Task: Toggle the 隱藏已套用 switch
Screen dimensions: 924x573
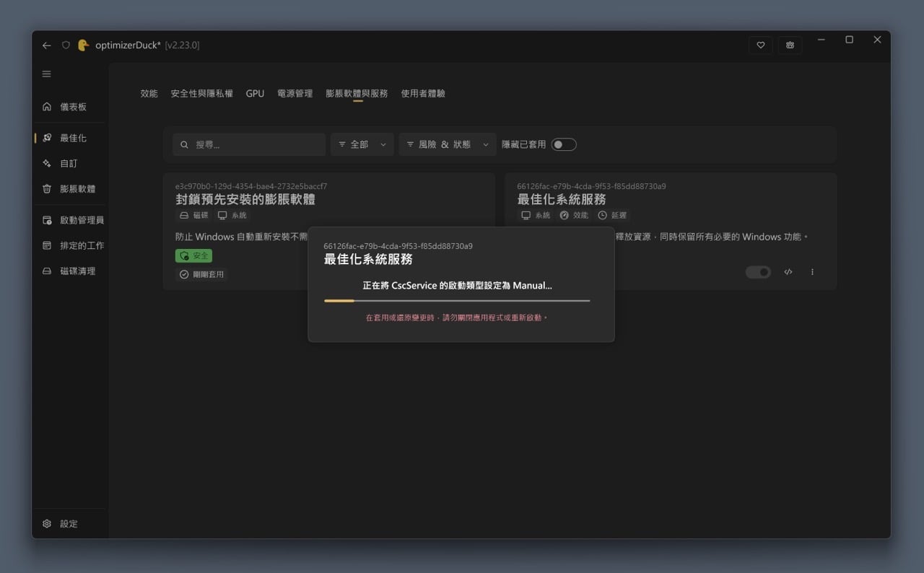Action: (564, 144)
